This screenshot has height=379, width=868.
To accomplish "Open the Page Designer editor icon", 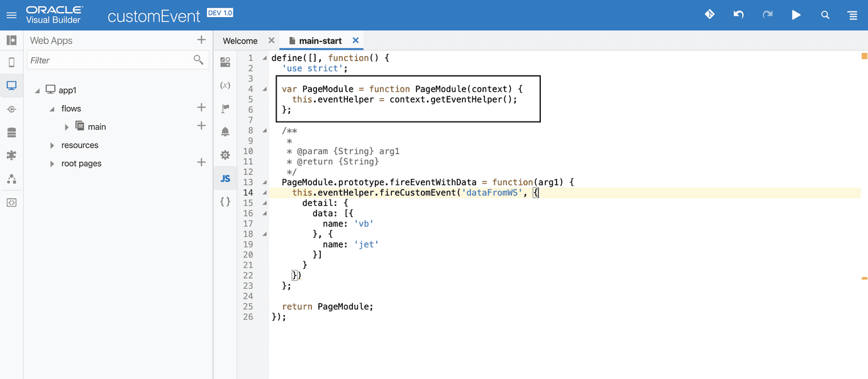I will point(225,62).
